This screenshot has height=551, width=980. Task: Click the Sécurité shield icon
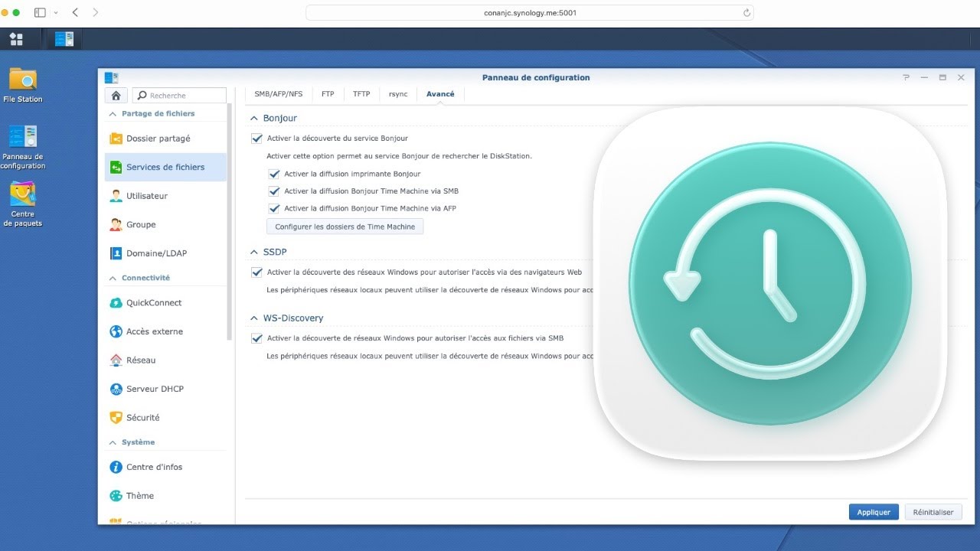(x=116, y=418)
